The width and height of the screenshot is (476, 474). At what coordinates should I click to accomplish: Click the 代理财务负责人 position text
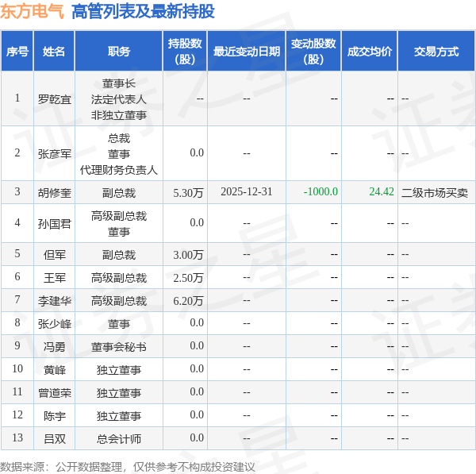pos(119,170)
